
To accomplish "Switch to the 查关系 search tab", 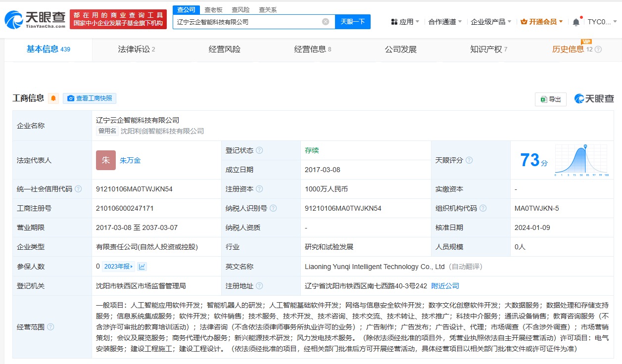I will click(x=268, y=10).
